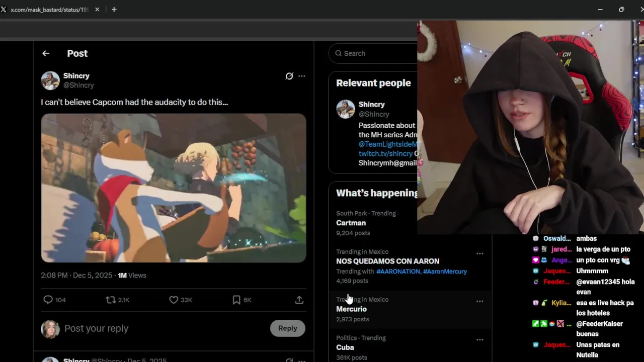Open the Mercurio trending topic

click(351, 309)
